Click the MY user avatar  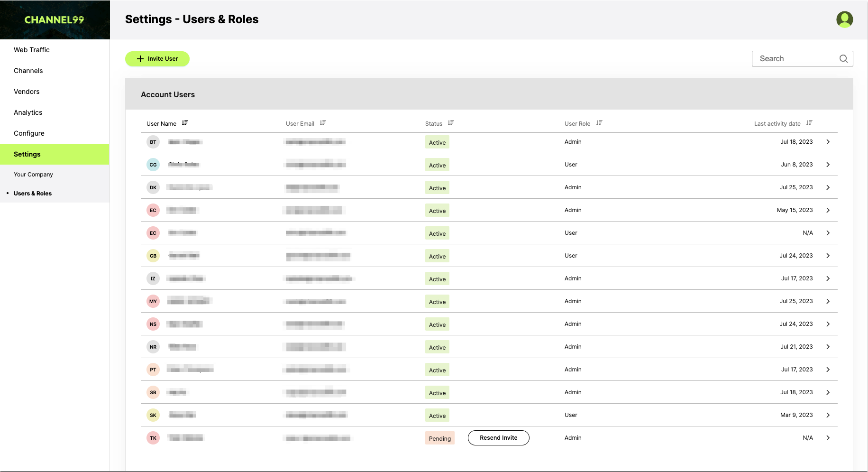153,301
